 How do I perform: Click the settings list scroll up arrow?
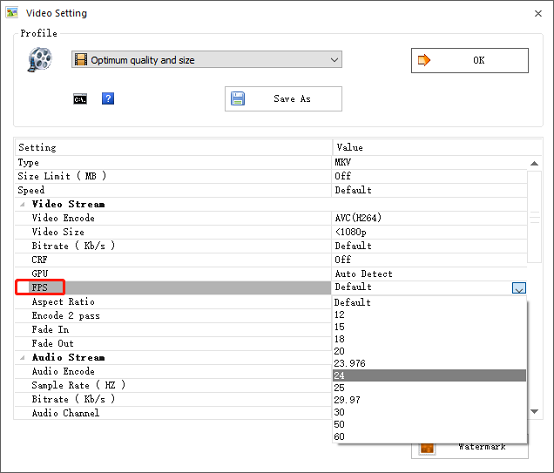point(534,164)
